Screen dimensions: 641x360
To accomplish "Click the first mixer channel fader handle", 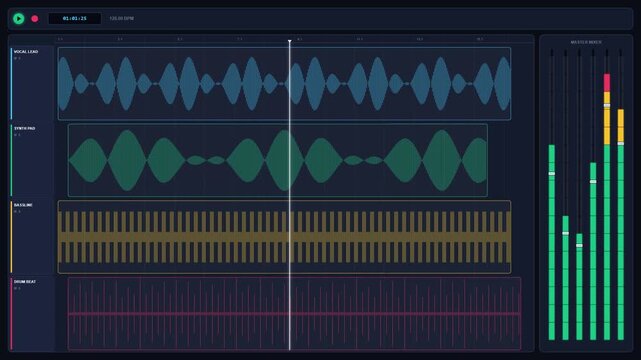I will (x=551, y=174).
